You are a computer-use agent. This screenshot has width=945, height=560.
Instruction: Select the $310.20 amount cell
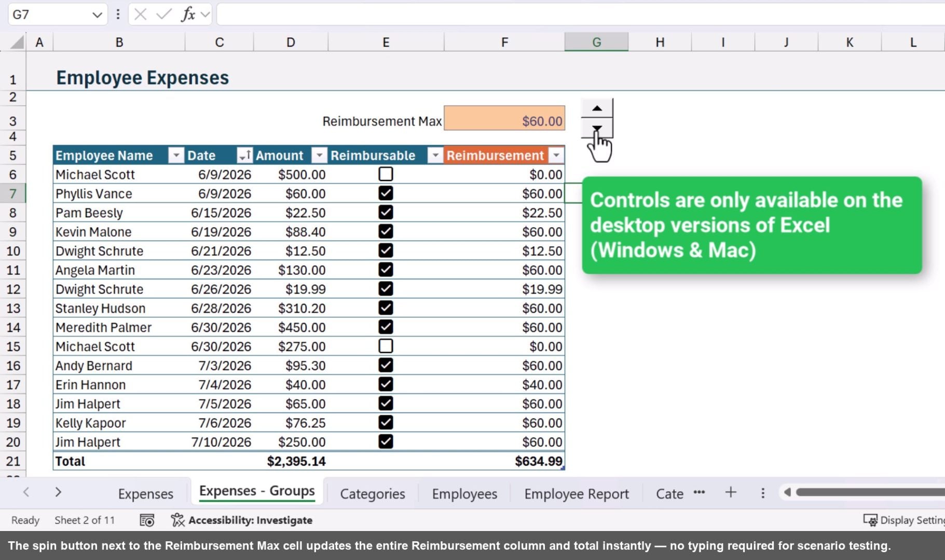[291, 309]
